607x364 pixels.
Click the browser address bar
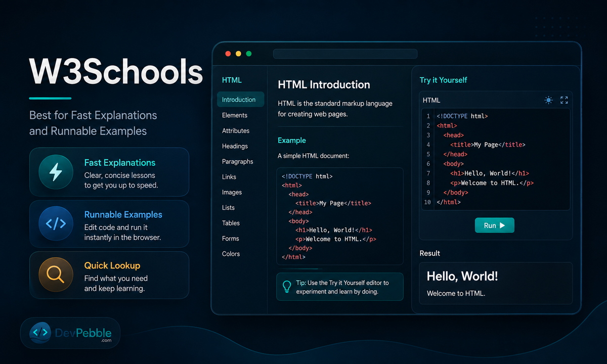[345, 54]
